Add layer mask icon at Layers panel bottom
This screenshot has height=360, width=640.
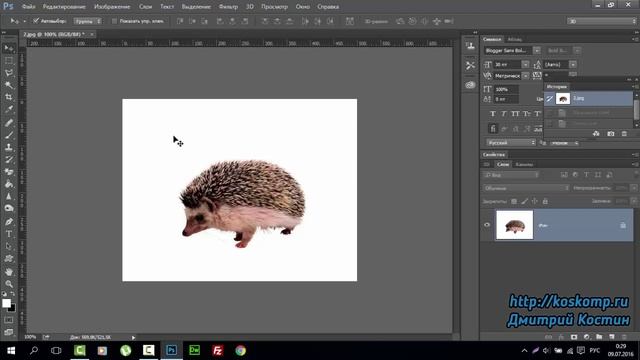(574, 337)
